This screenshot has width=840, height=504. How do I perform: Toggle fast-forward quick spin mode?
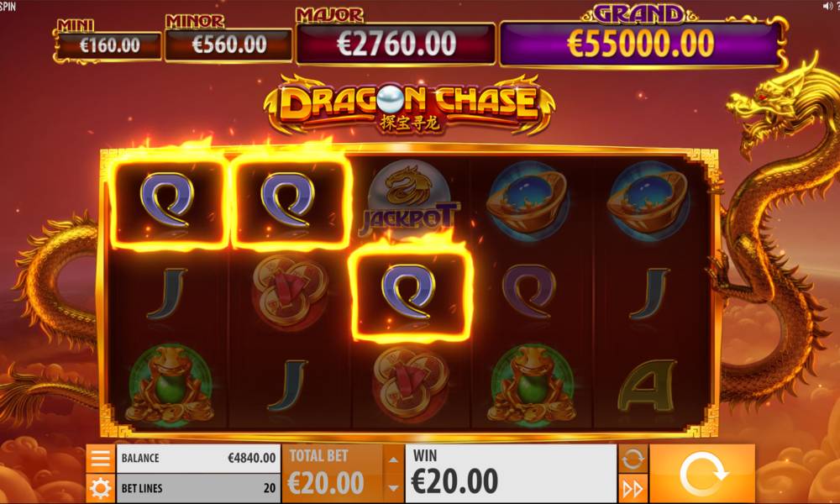pyautogui.click(x=633, y=489)
